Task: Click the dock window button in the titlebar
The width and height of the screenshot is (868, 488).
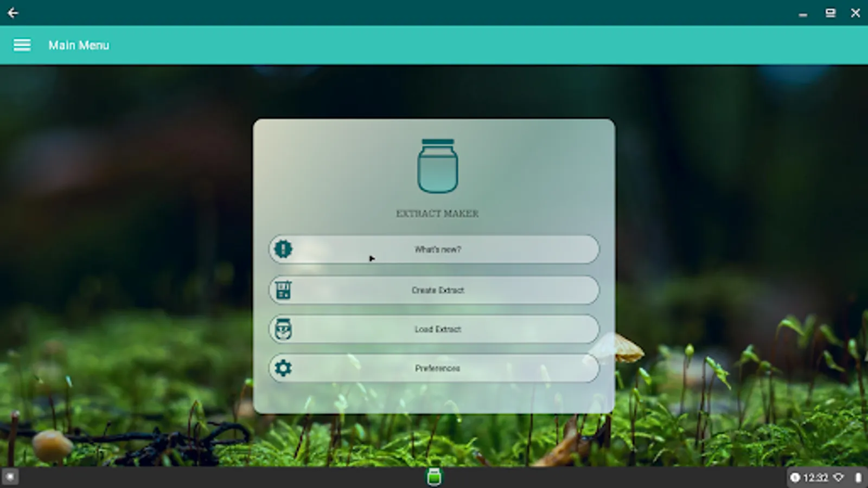Action: (829, 12)
